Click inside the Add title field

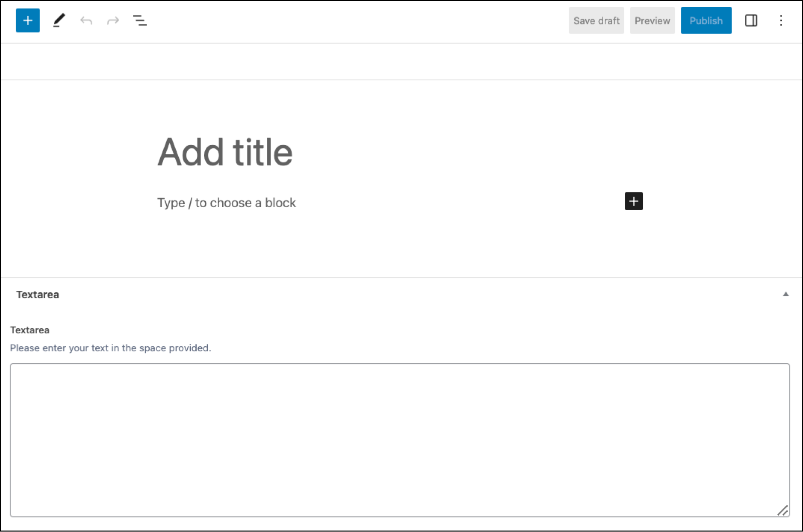[225, 152]
